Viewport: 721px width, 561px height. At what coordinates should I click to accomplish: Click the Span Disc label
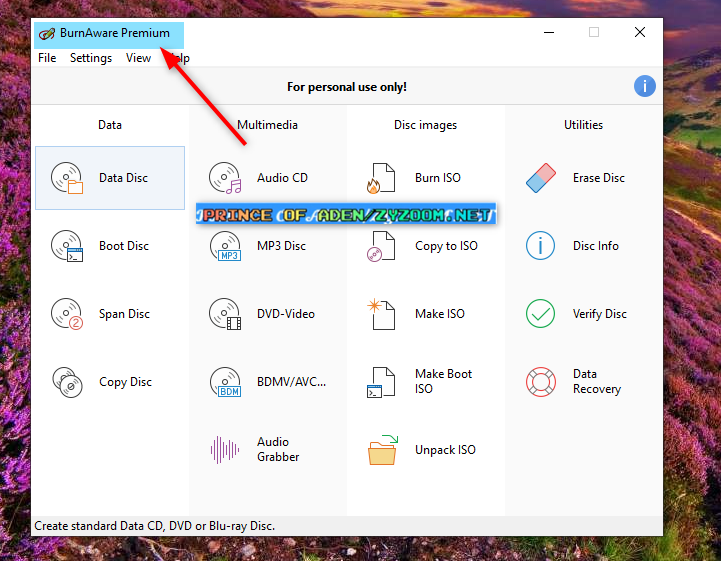coord(124,314)
